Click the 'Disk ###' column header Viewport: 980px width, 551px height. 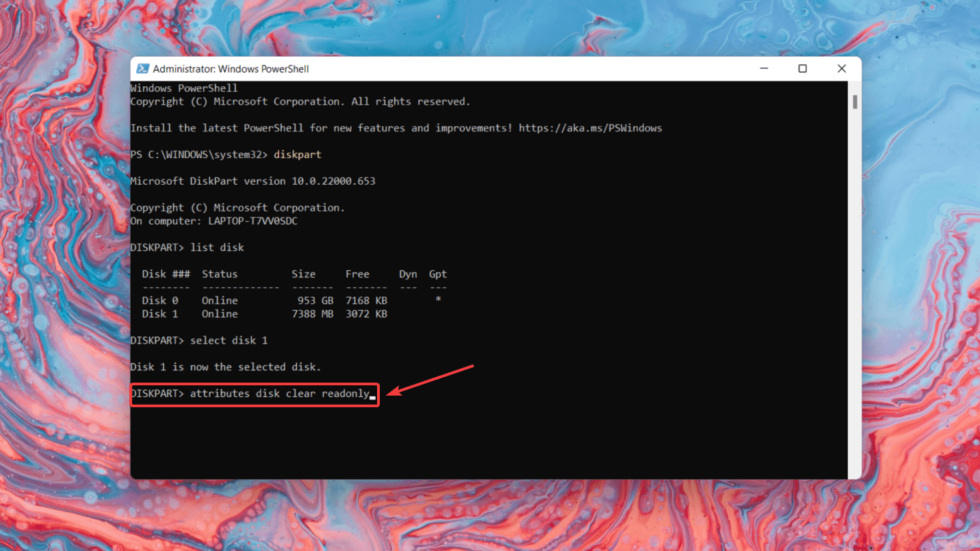166,274
